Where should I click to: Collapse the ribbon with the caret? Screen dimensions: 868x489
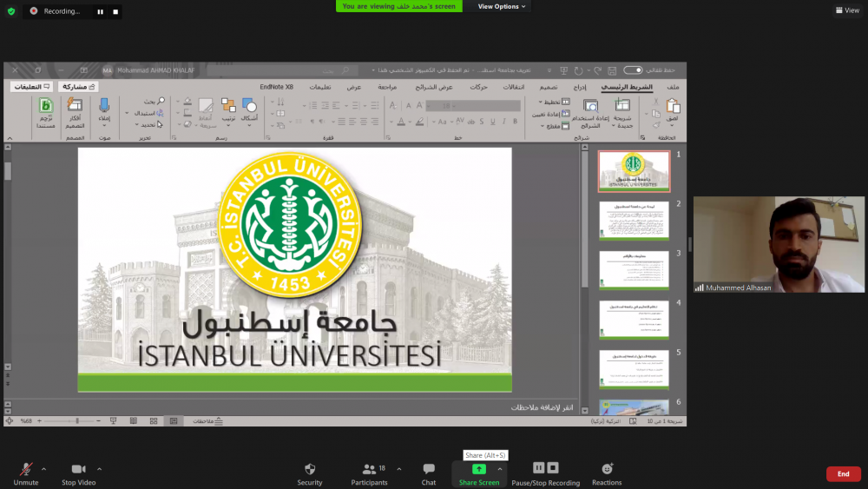coord(10,138)
